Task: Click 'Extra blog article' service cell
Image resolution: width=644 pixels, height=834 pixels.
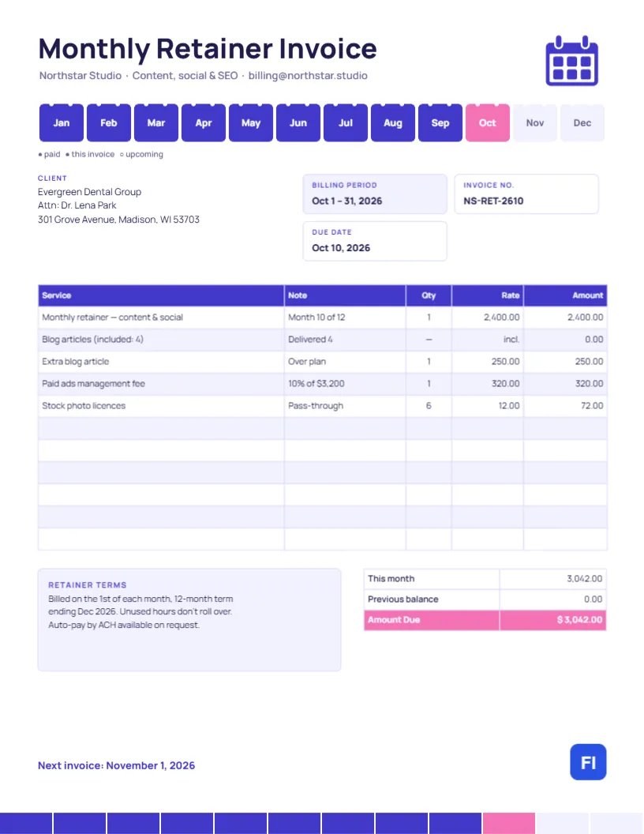Action: [x=161, y=362]
